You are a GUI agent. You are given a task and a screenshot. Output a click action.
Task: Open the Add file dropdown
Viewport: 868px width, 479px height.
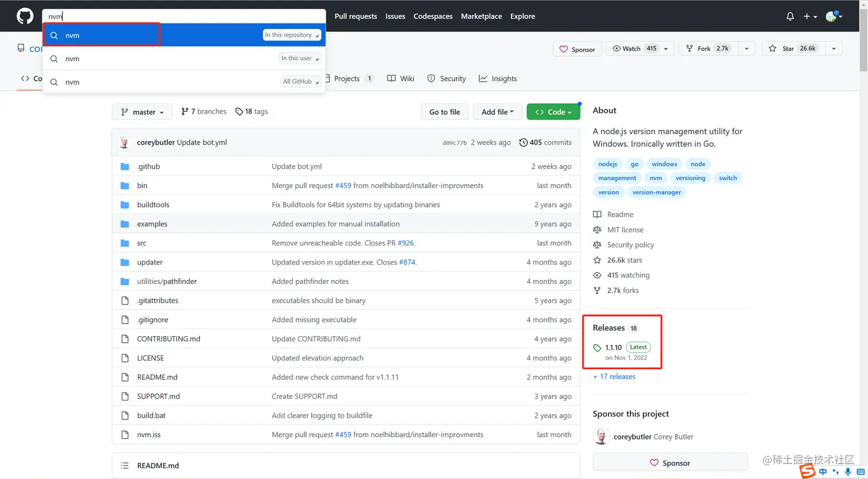tap(497, 112)
